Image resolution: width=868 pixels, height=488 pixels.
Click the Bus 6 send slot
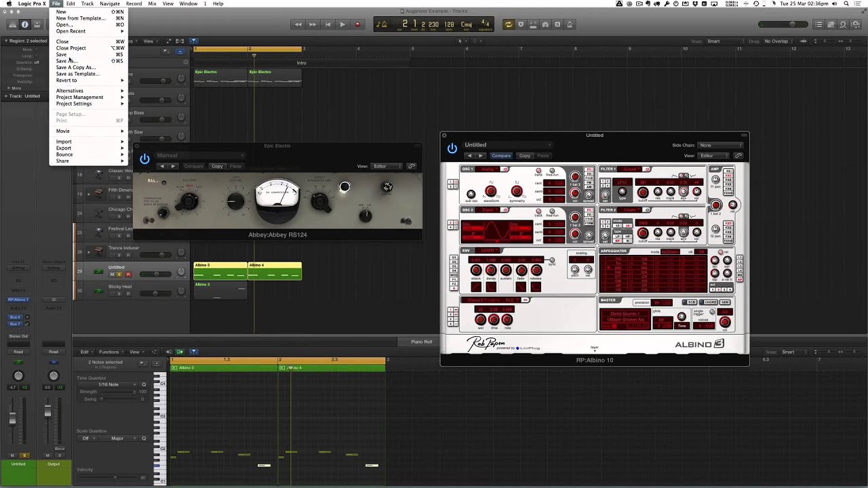tap(16, 317)
